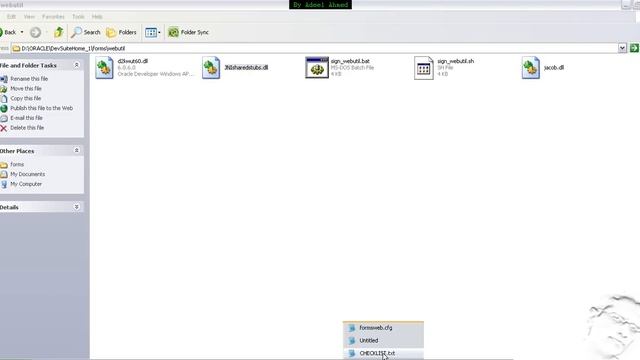Click Move this file
The width and height of the screenshot is (640, 360).
pyautogui.click(x=26, y=89)
